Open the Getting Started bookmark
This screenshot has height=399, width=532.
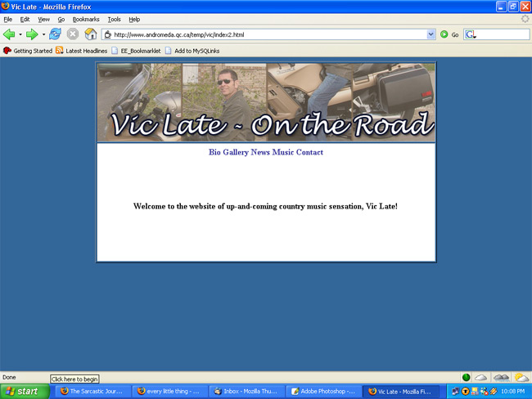(28, 51)
